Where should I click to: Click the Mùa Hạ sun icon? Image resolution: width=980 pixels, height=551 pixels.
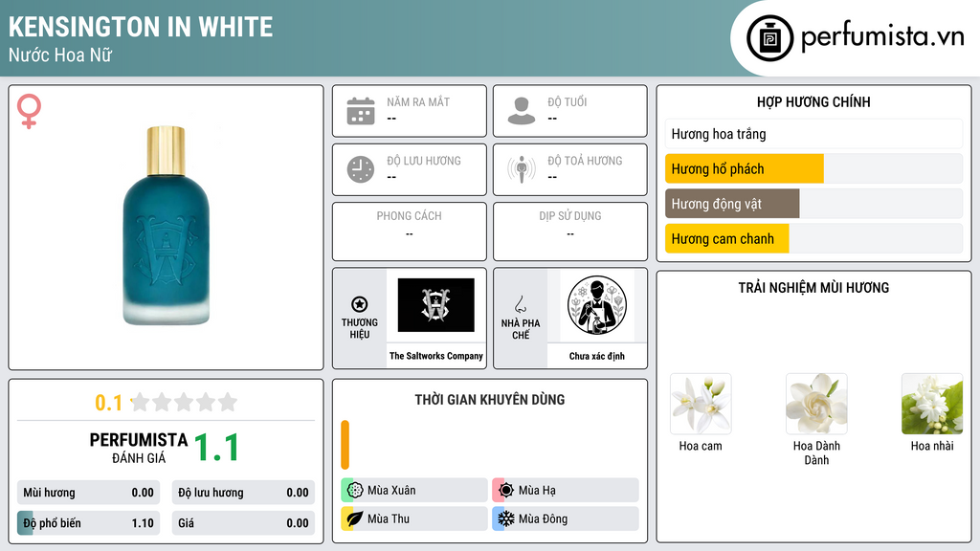coord(506,491)
